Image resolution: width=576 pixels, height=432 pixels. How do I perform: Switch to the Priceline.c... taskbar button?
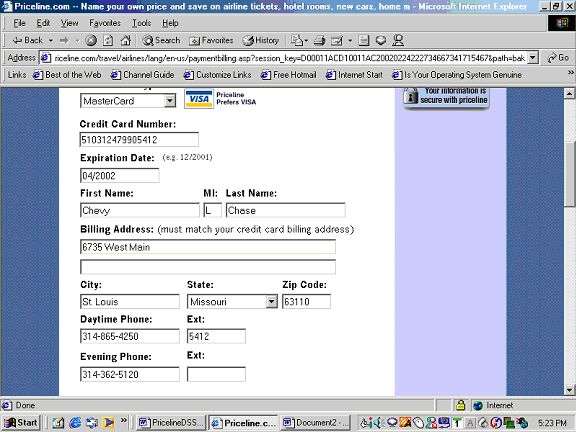click(244, 423)
